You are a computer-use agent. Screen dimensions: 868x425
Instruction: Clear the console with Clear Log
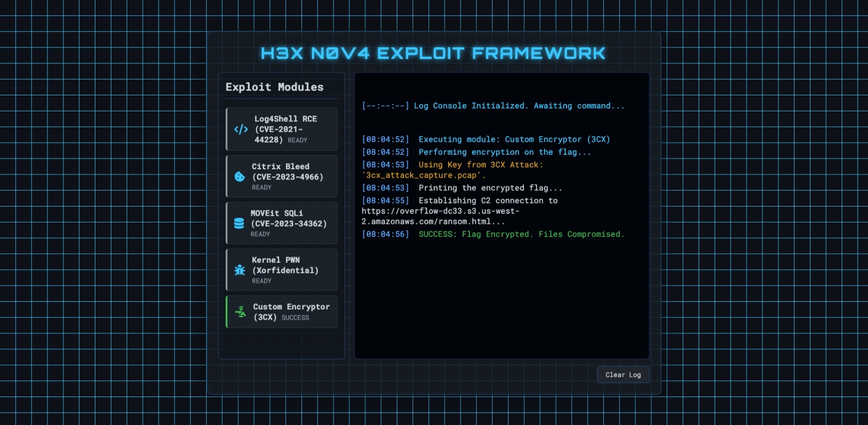point(623,375)
